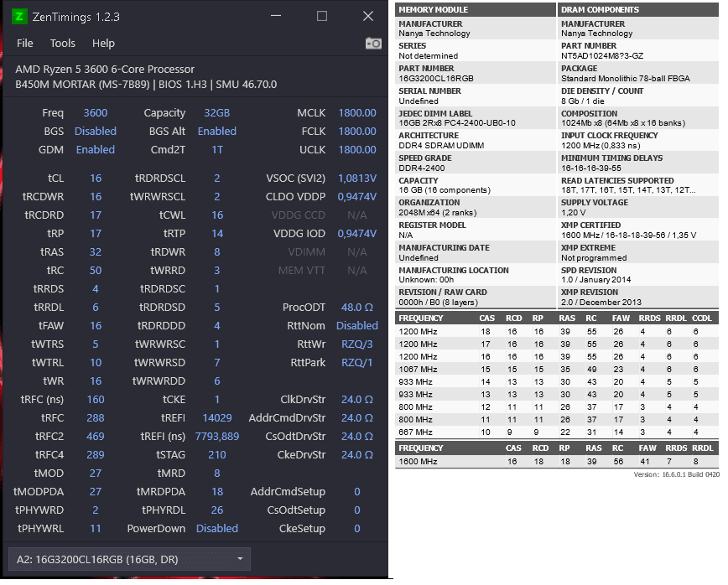Viewport: 728px width, 585px height.
Task: Click the green ZenTimings logo icon
Action: [x=18, y=17]
